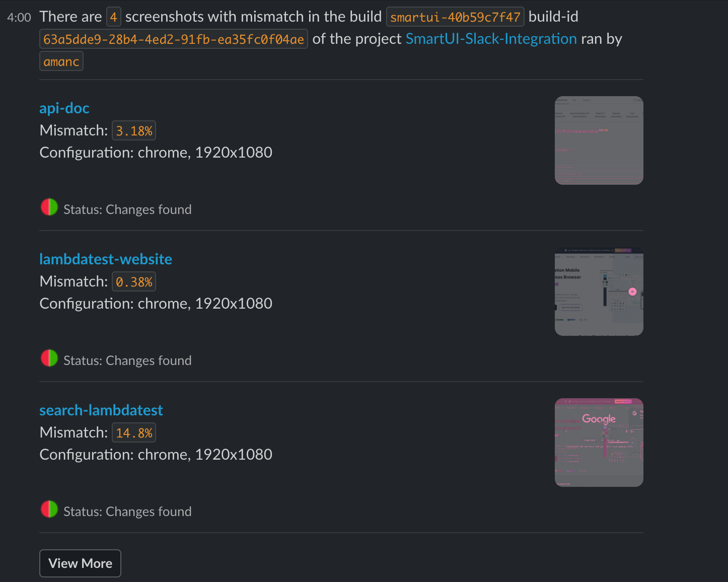Click the 0.38% mismatch badge
The width and height of the screenshot is (728, 582).
click(x=133, y=281)
